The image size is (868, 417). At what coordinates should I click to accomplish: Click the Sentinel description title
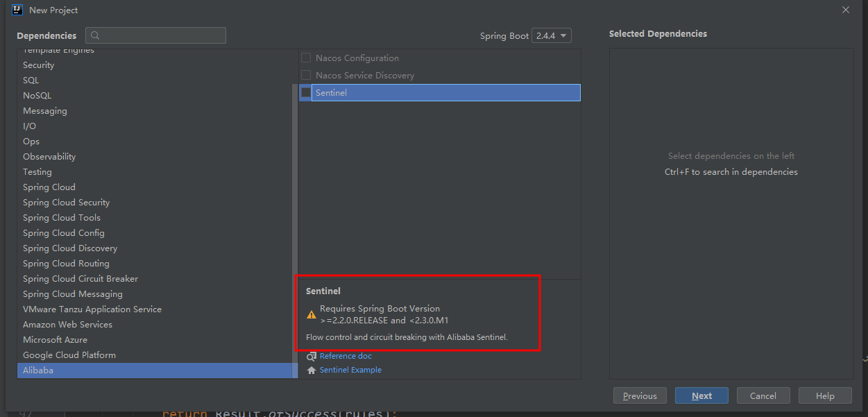[323, 291]
